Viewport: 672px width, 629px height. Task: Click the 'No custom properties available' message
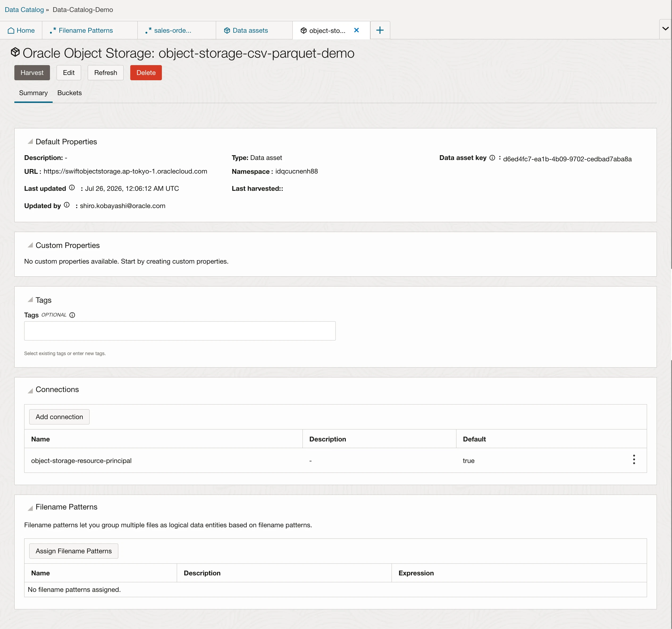tap(126, 261)
